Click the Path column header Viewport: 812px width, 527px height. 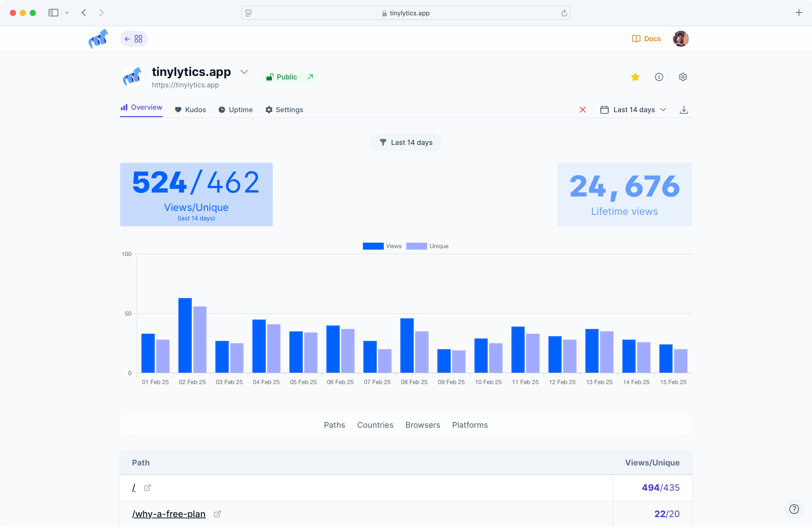141,463
